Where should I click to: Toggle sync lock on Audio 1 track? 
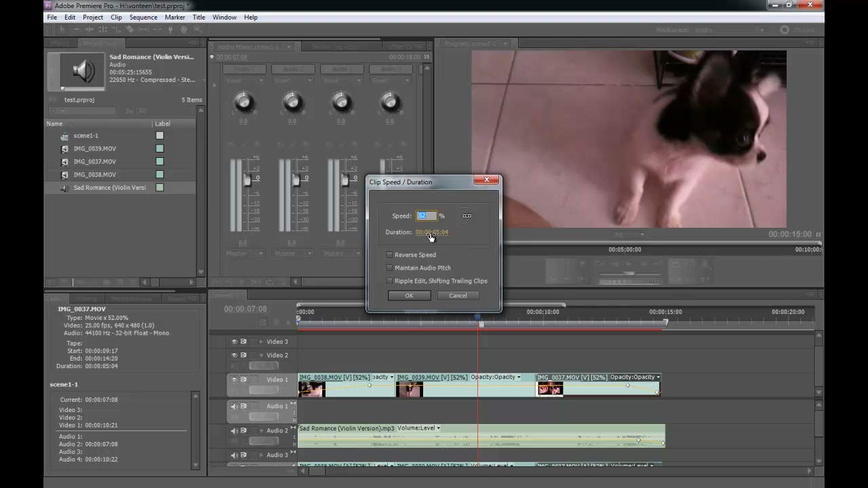pyautogui.click(x=243, y=407)
